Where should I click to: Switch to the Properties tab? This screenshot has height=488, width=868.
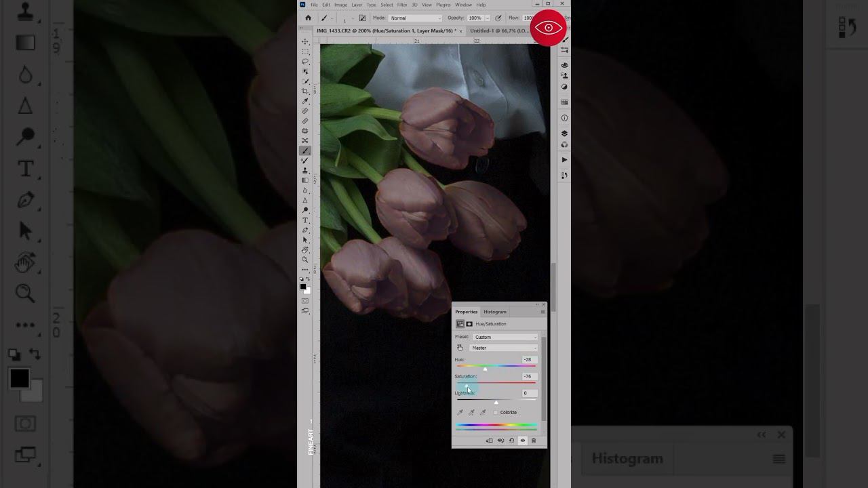tap(466, 312)
